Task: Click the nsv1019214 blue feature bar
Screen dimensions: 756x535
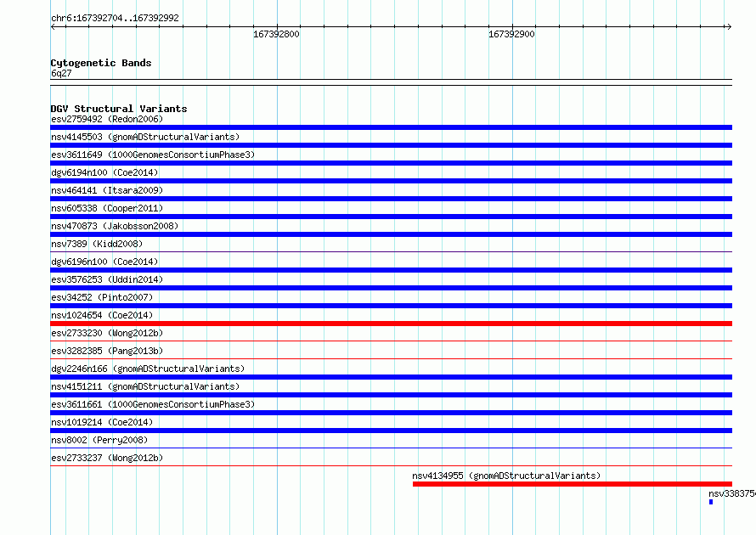Action: 391,431
